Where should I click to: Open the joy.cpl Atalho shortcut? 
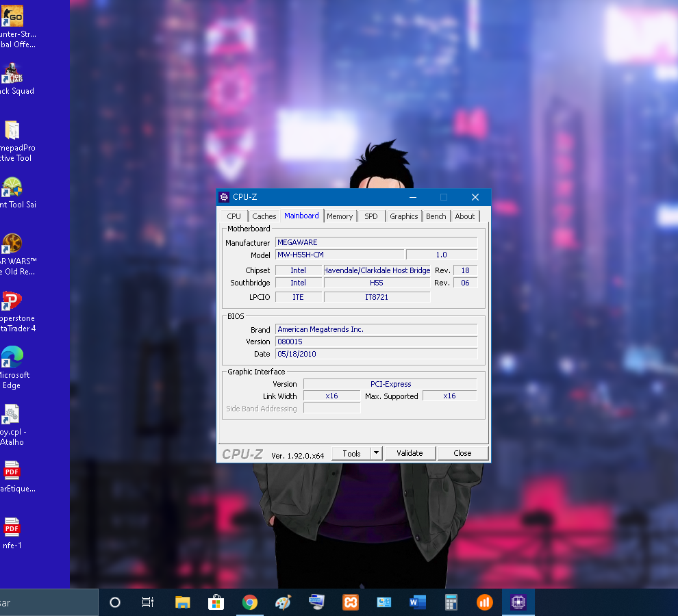[x=12, y=424]
